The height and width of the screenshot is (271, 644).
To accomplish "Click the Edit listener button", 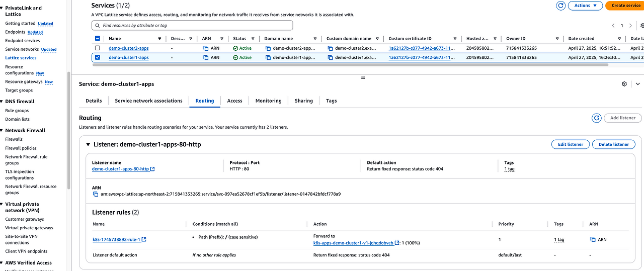I will pyautogui.click(x=571, y=144).
